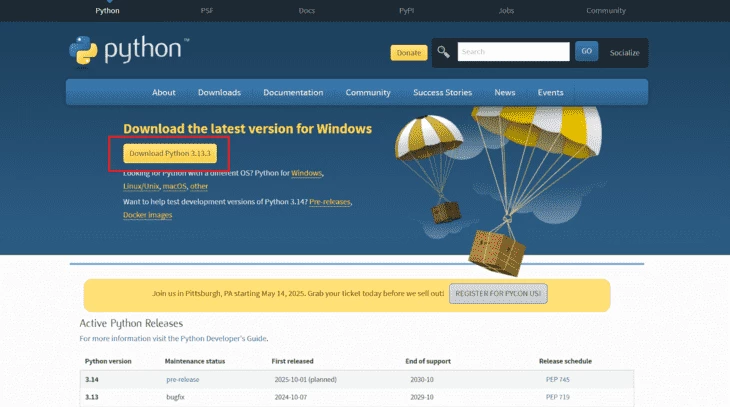Screen dimensions: 730x407
Task: Click the GO search button
Action: pos(587,51)
